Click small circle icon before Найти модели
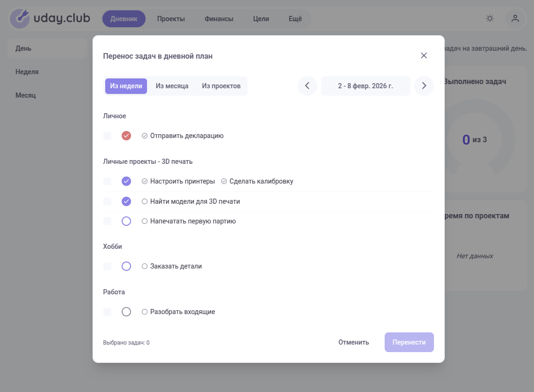Screen dimensions: 534x392 click(x=145, y=201)
